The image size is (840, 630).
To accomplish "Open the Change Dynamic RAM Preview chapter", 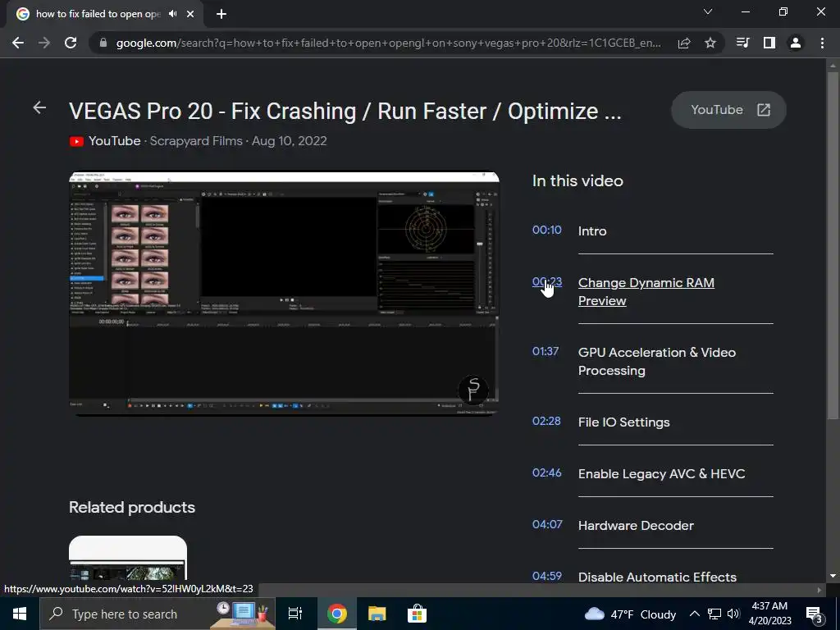I will click(x=646, y=291).
